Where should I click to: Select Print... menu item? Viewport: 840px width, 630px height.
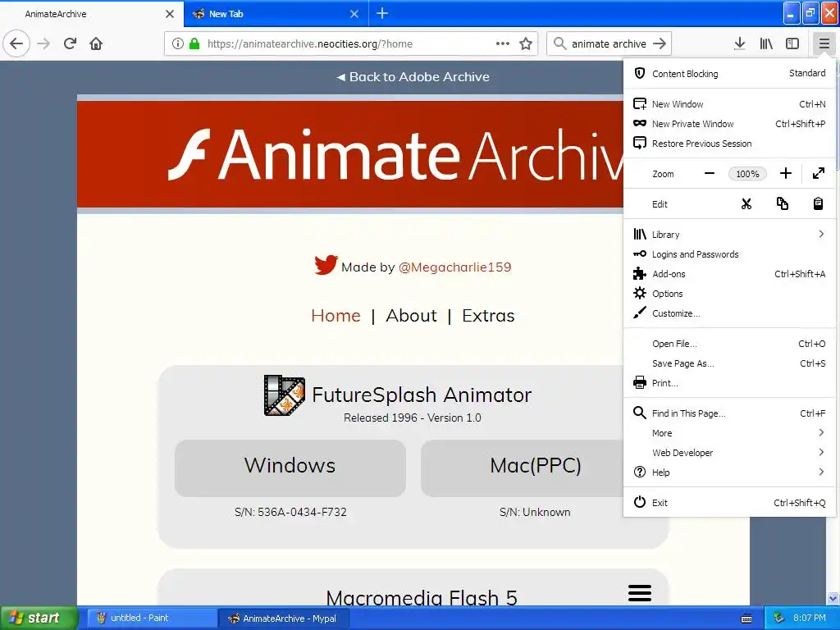(x=729, y=383)
